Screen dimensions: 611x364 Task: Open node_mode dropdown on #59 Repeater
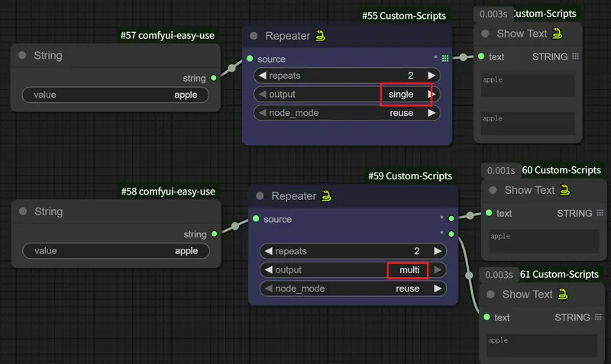click(353, 288)
